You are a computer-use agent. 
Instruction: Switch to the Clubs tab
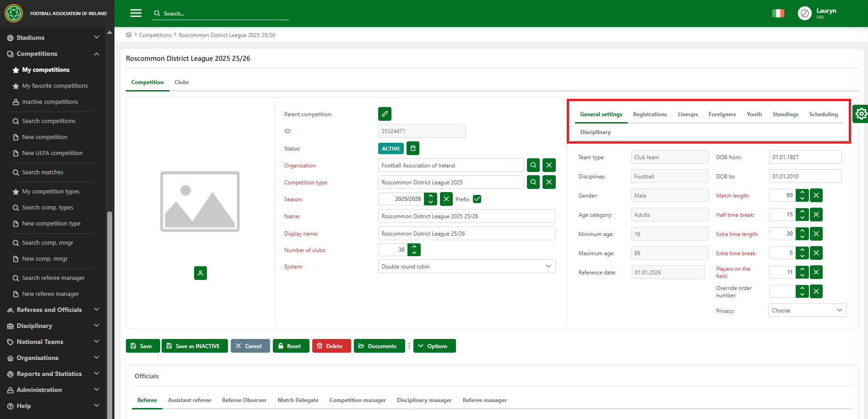point(181,82)
